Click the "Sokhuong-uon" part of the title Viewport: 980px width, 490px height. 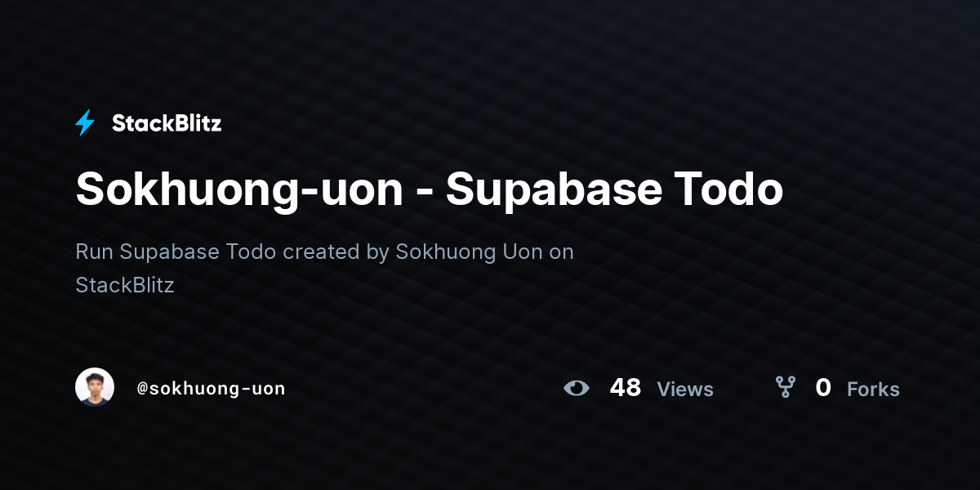coord(239,190)
